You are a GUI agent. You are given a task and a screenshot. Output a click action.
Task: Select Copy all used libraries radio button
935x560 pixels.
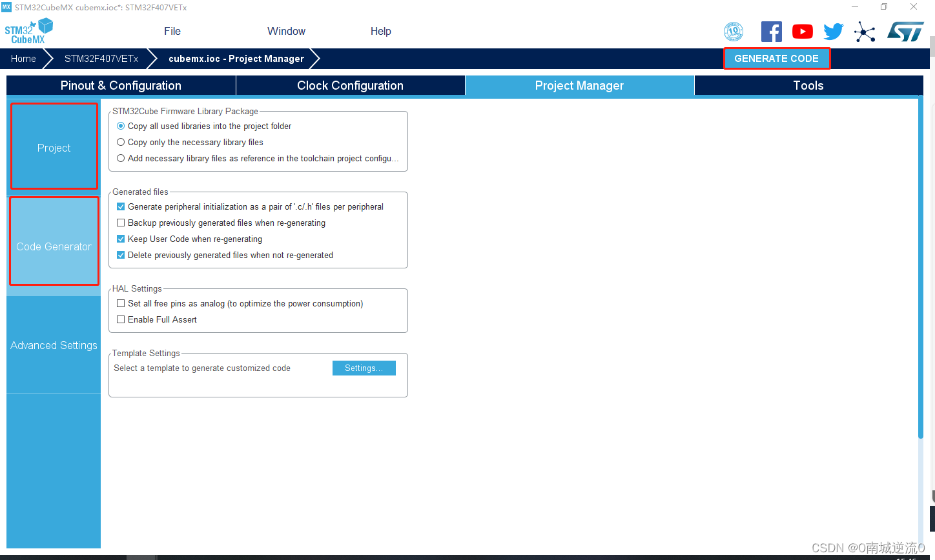click(121, 126)
